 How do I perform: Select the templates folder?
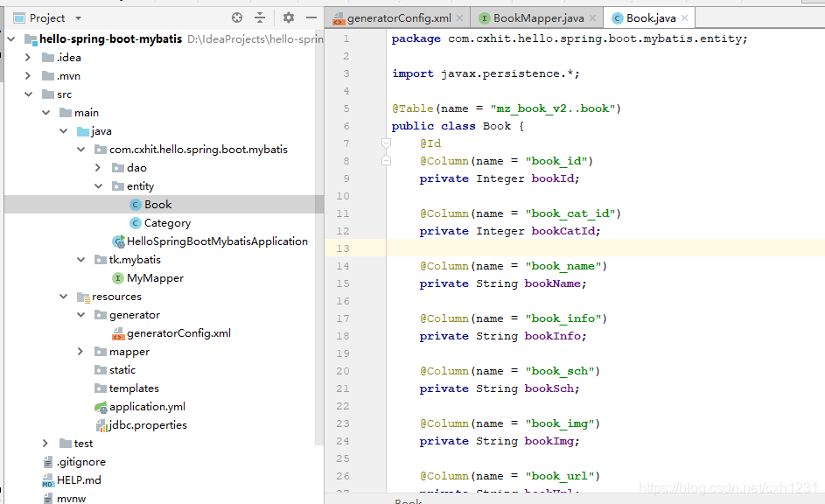pyautogui.click(x=134, y=388)
